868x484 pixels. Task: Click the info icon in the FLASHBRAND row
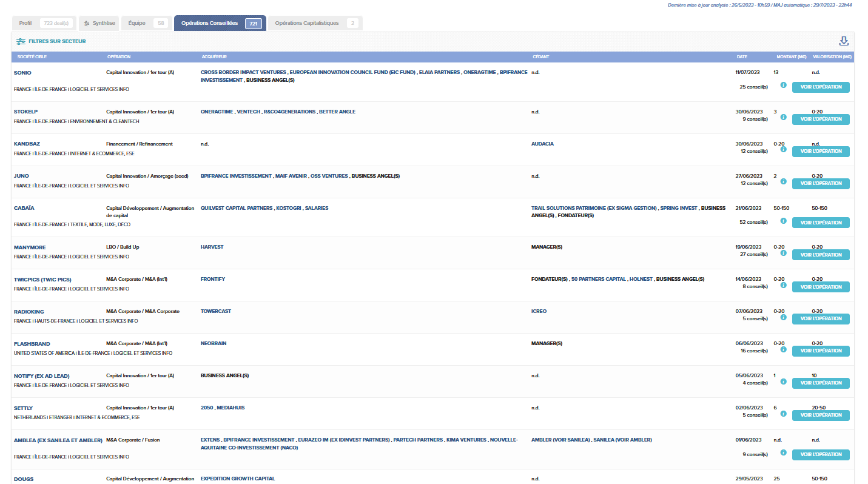[783, 349]
